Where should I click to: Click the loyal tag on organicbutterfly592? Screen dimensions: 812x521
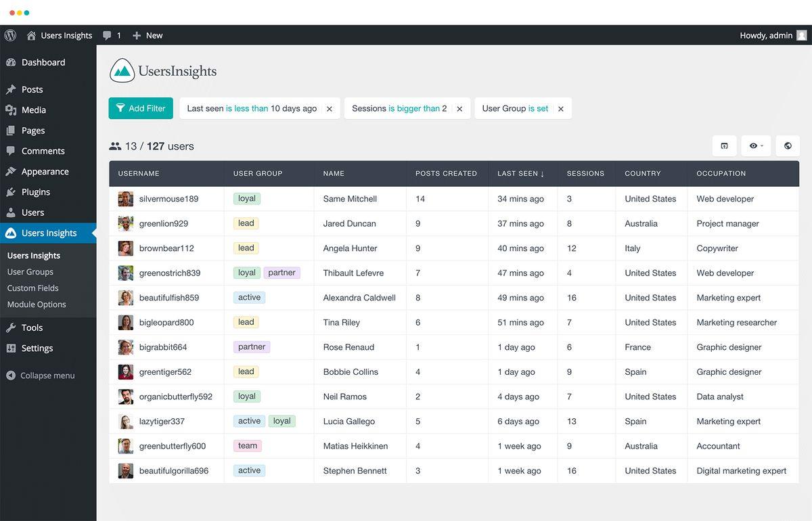coord(247,397)
